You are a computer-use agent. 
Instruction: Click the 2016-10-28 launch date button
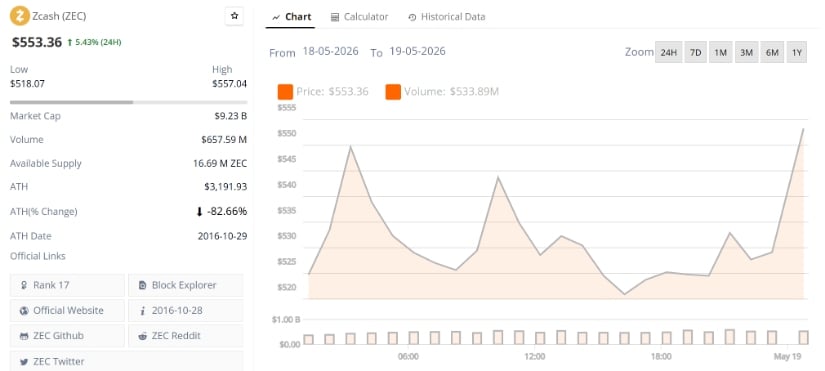point(186,310)
